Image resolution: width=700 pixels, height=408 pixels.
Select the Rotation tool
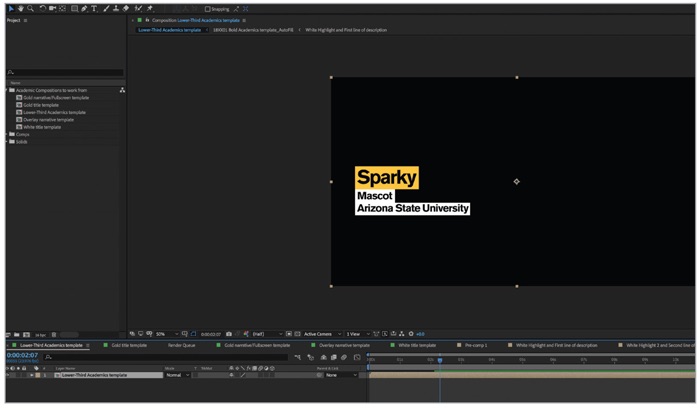43,8
